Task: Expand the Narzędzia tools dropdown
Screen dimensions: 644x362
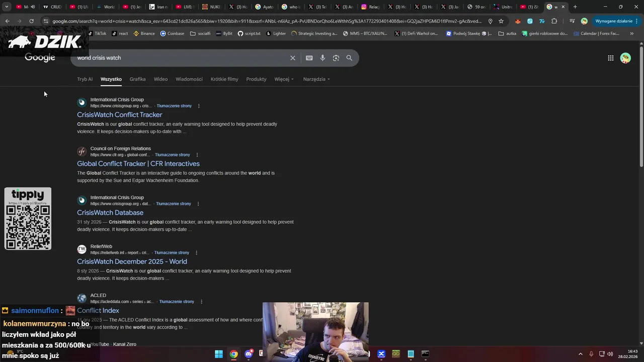Action: point(316,79)
